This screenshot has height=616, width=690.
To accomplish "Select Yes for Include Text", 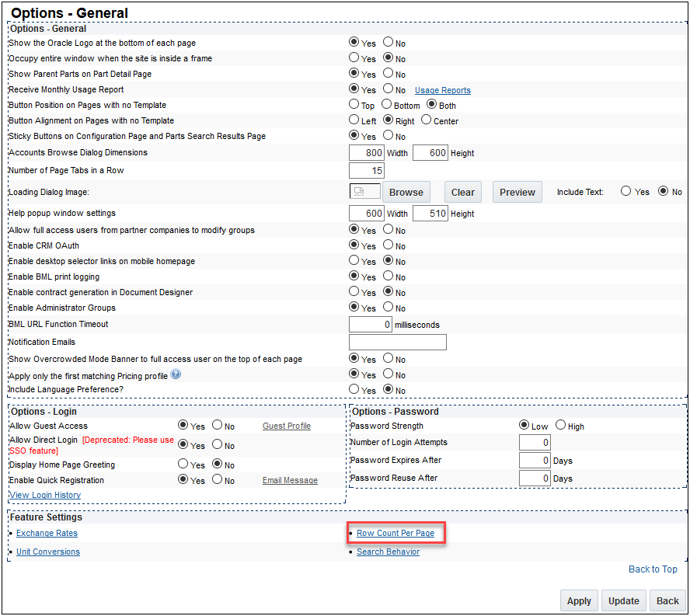I will pos(626,191).
